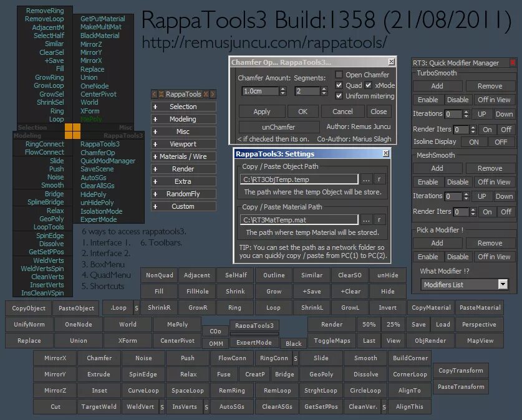Viewport: 522px width, 420px height.
Task: Turn Isoline Display ON
Action: 474,142
